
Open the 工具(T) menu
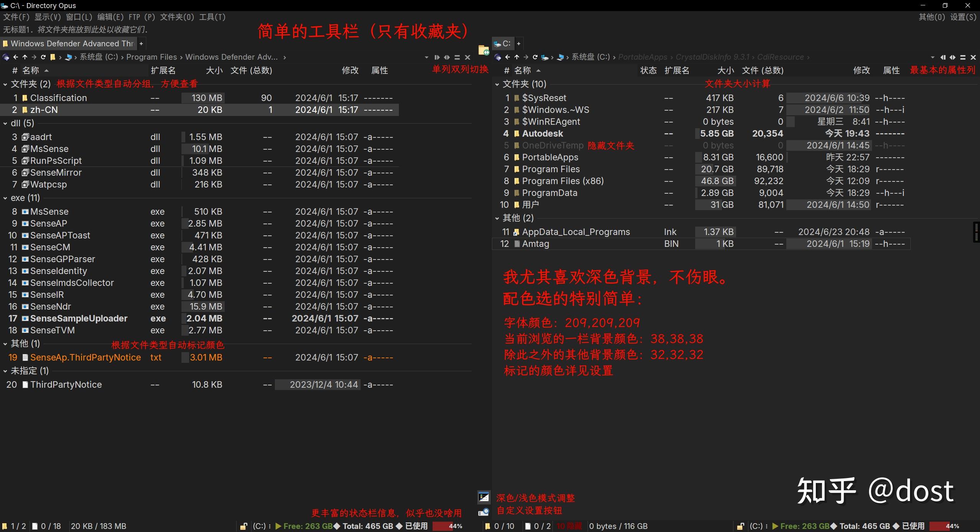click(212, 17)
